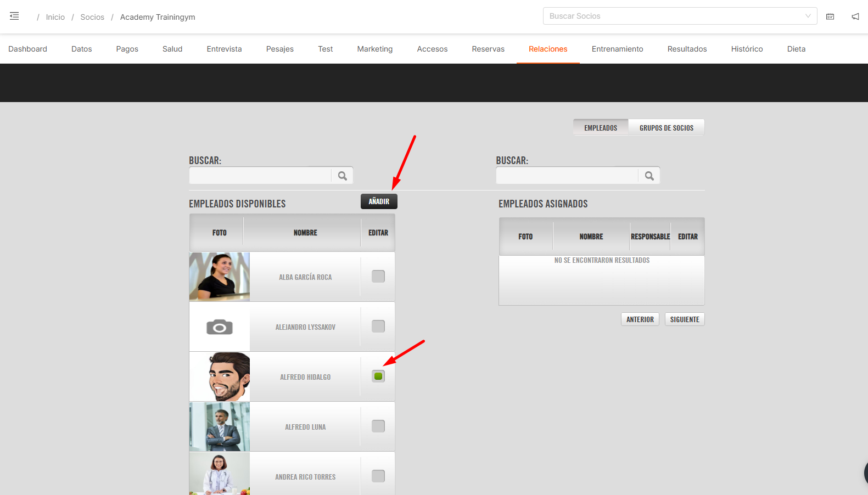Screen dimensions: 868x495
Task: Open the Pagos tab
Action: tap(127, 49)
